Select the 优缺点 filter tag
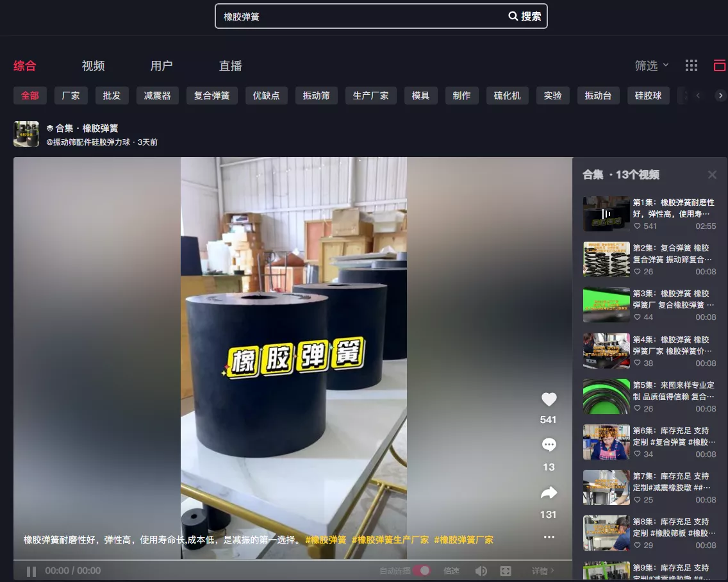The height and width of the screenshot is (582, 728). [x=267, y=96]
